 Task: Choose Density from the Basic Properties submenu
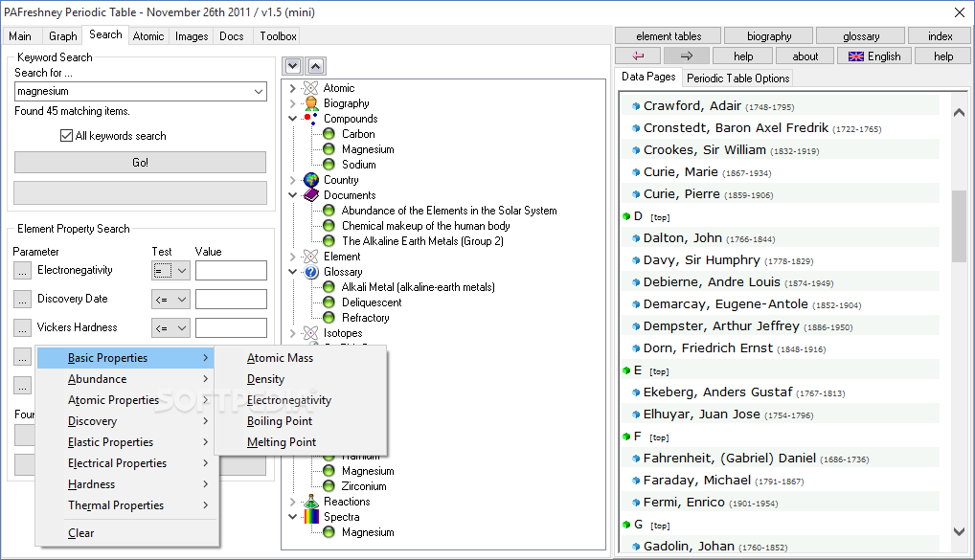265,379
